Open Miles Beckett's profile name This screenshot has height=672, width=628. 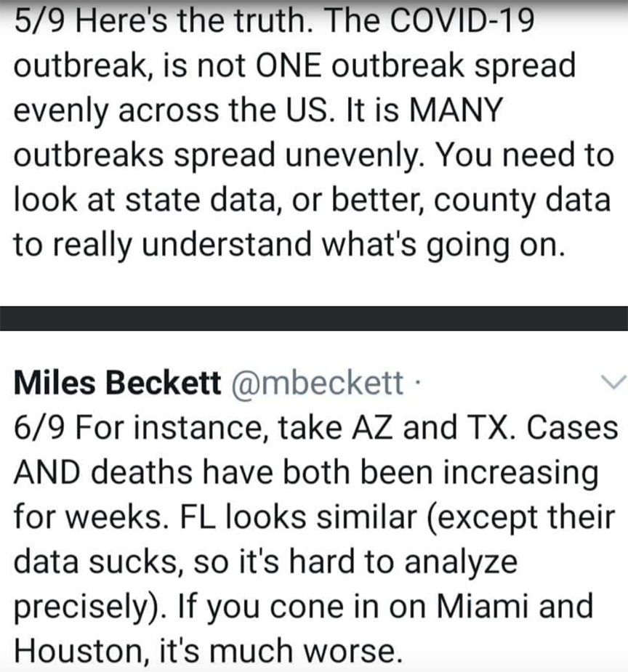pos(117,384)
